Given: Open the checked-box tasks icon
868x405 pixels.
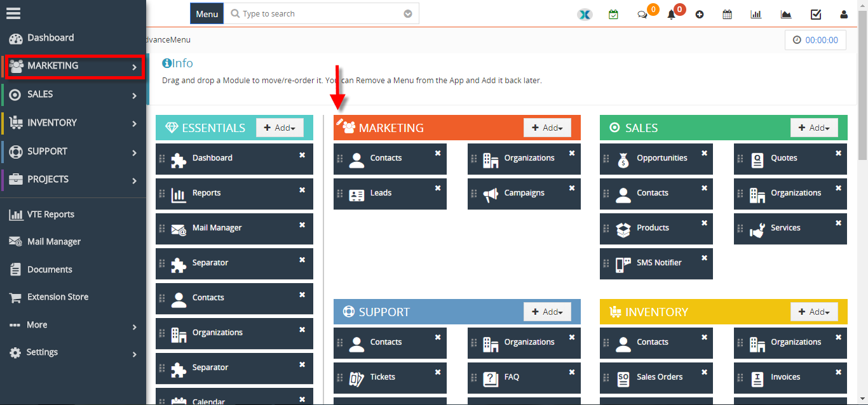Looking at the screenshot, I should pyautogui.click(x=816, y=14).
